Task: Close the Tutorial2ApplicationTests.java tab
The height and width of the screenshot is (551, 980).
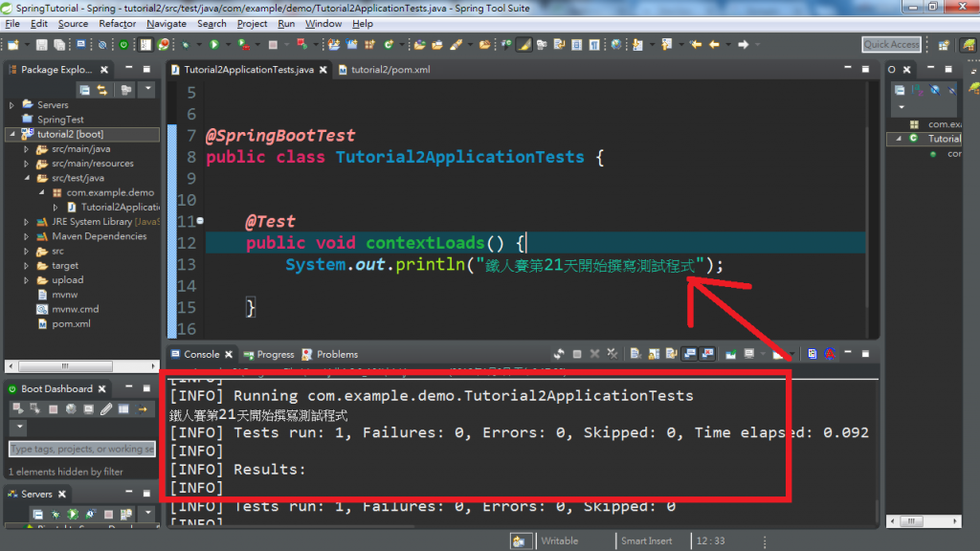Action: pos(323,70)
